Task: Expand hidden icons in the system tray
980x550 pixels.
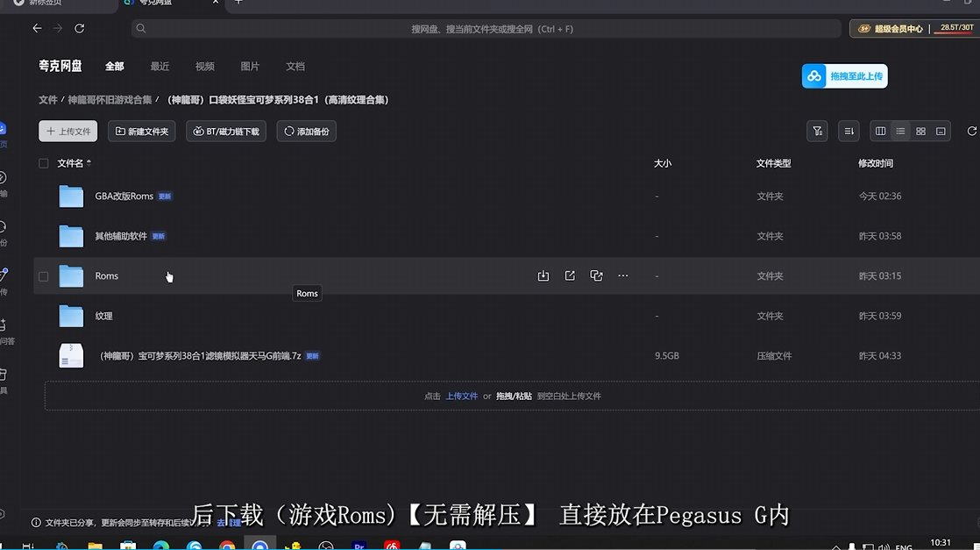Action: point(839,544)
